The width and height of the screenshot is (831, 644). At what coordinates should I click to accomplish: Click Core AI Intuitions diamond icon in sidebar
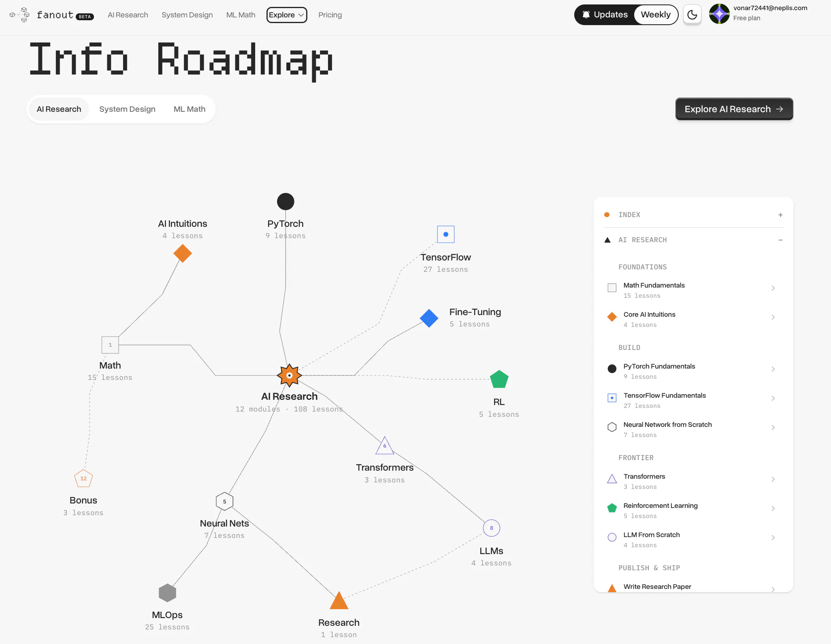(x=612, y=317)
